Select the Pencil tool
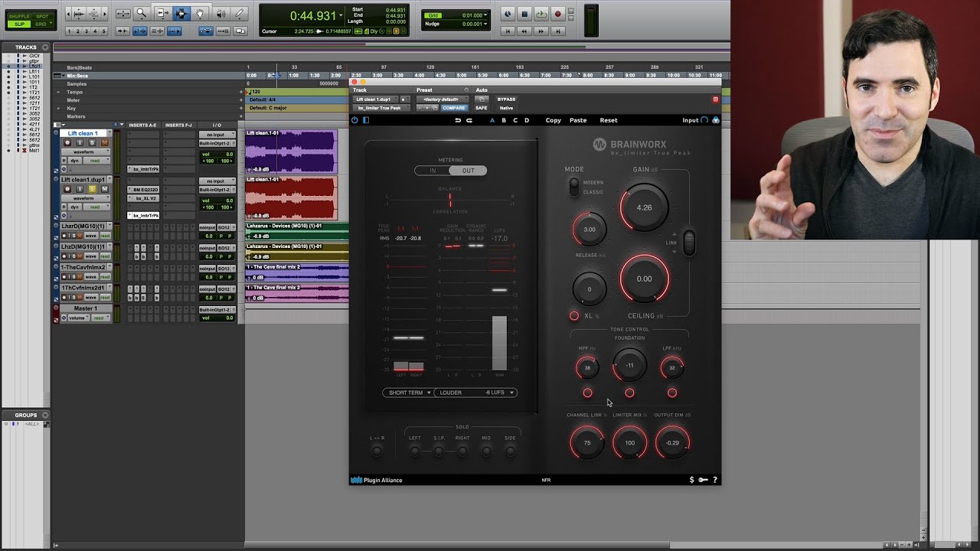The image size is (980, 551). click(x=240, y=14)
